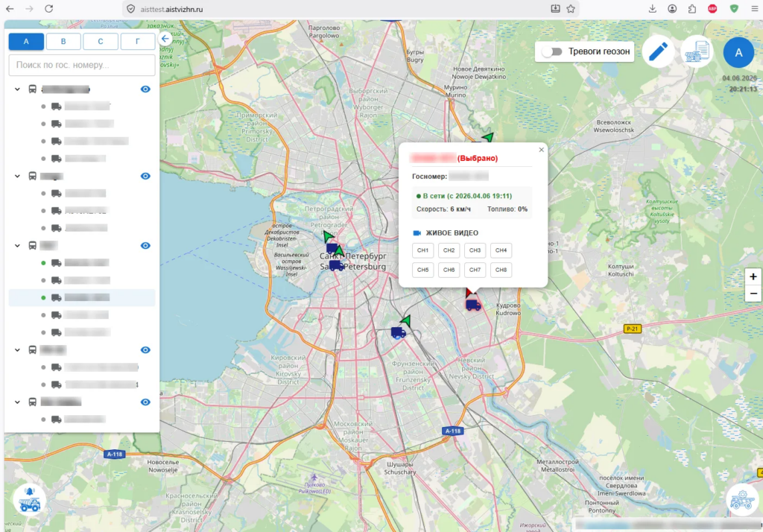Collapse the first vehicle group chevron
This screenshot has height=532, width=763.
[18, 89]
